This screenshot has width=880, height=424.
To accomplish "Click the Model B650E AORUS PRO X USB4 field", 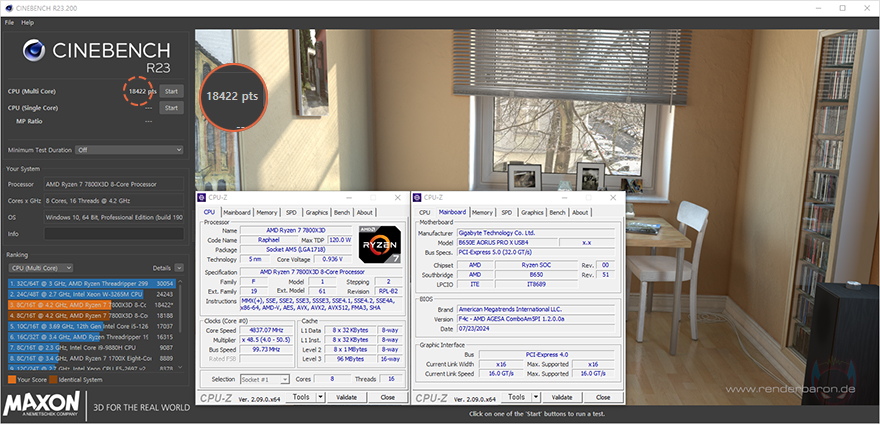I will 507,242.
